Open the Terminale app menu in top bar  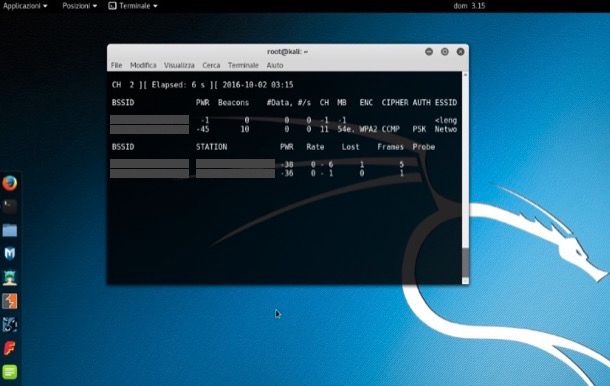pyautogui.click(x=133, y=6)
